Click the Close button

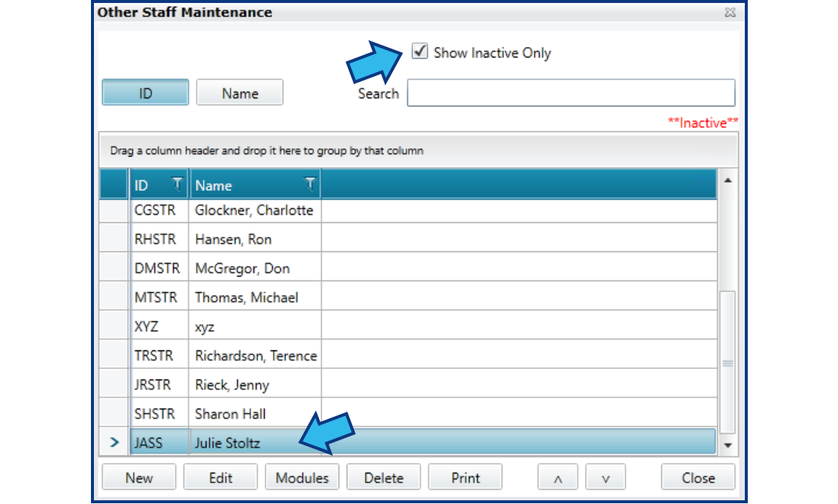[x=698, y=477]
